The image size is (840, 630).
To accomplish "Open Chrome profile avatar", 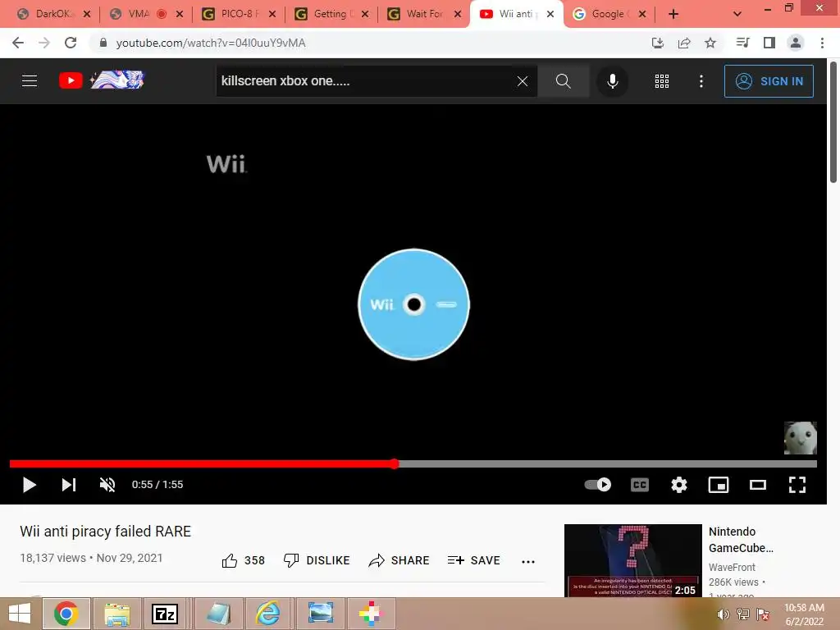I will [796, 43].
